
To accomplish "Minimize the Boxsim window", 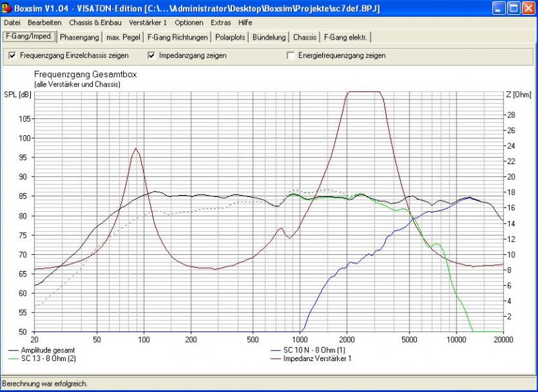I will 497,9.
